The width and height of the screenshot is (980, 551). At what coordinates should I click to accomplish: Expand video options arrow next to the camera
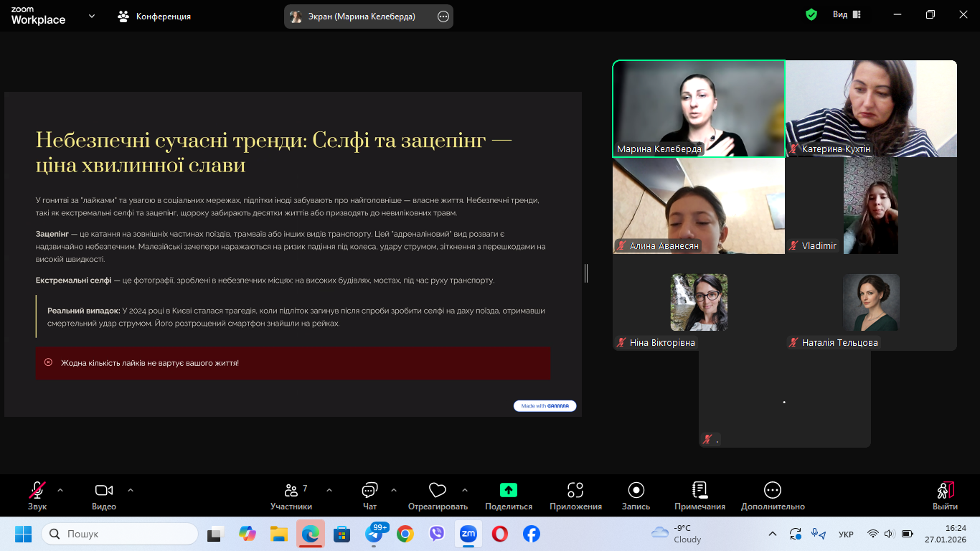coord(131,491)
